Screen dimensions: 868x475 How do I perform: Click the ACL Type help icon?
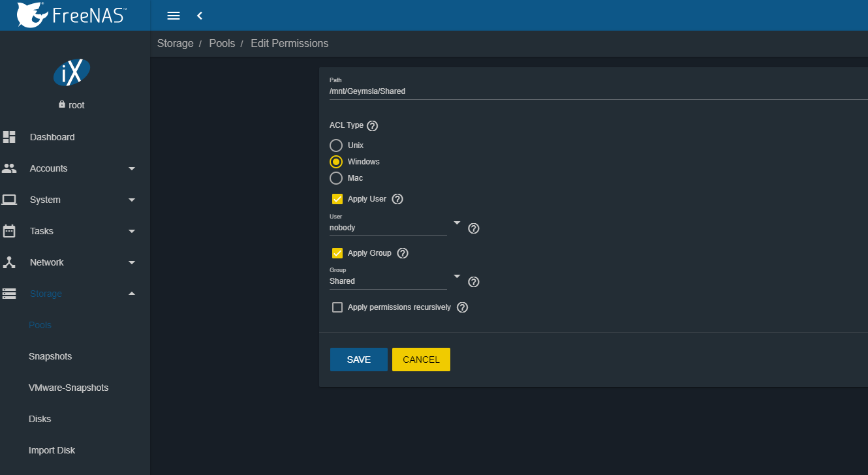click(x=373, y=126)
